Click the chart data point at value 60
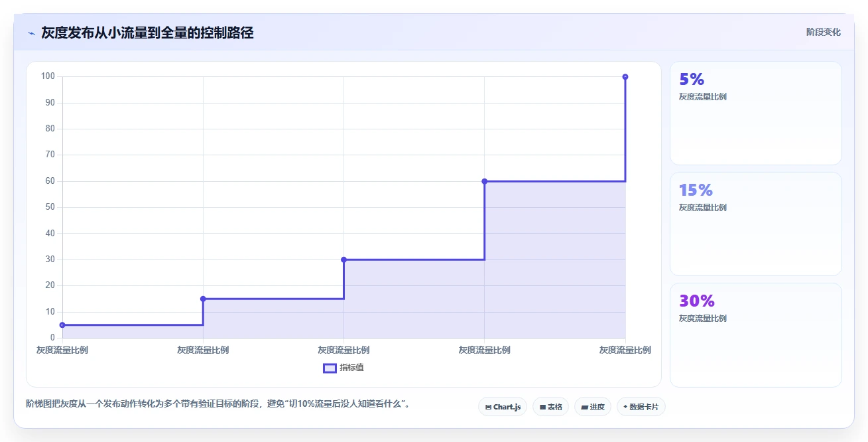This screenshot has height=442, width=868. click(484, 181)
